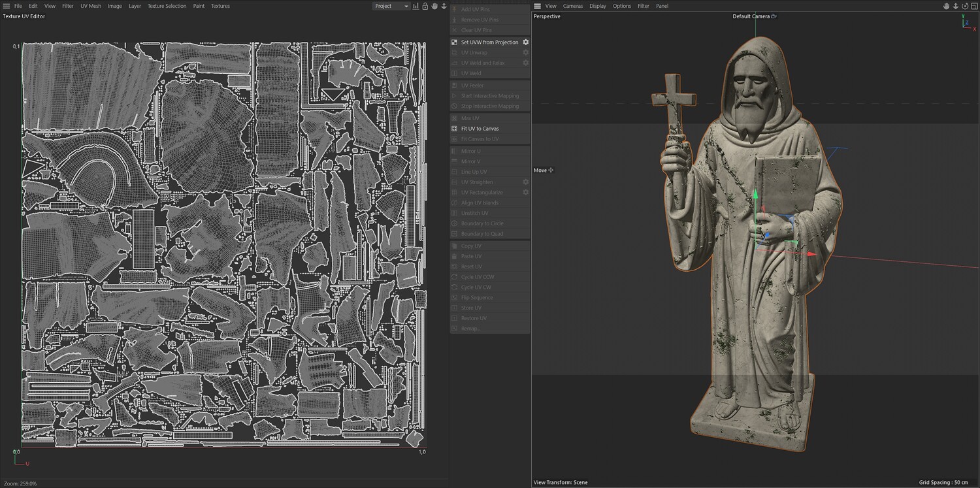Click Fit UV to Canvas
The width and height of the screenshot is (980, 488).
point(480,129)
